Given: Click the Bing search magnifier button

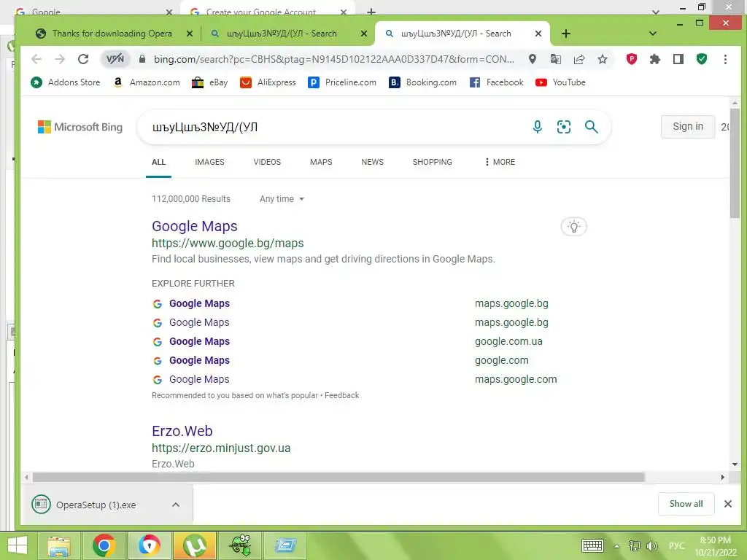Looking at the screenshot, I should click(x=591, y=127).
